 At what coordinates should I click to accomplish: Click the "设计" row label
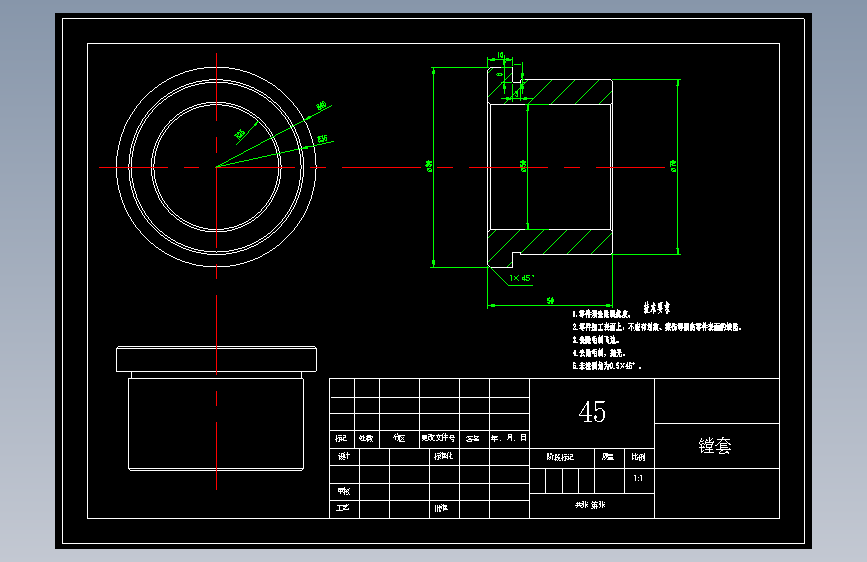coord(344,456)
